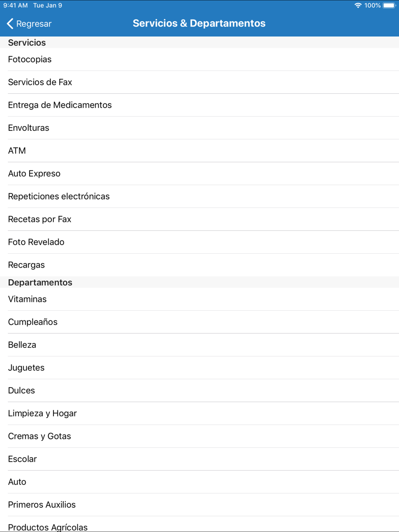Open Auto Expreso entry

click(x=199, y=173)
